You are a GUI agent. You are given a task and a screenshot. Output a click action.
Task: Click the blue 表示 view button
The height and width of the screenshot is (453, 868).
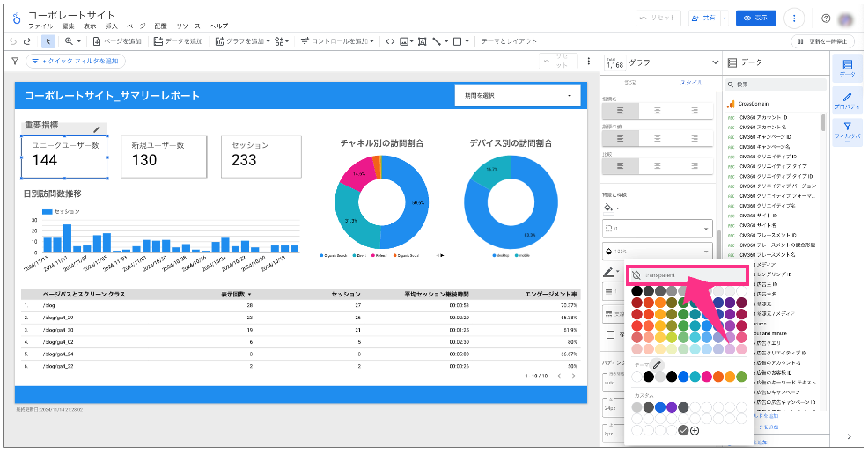pos(755,18)
